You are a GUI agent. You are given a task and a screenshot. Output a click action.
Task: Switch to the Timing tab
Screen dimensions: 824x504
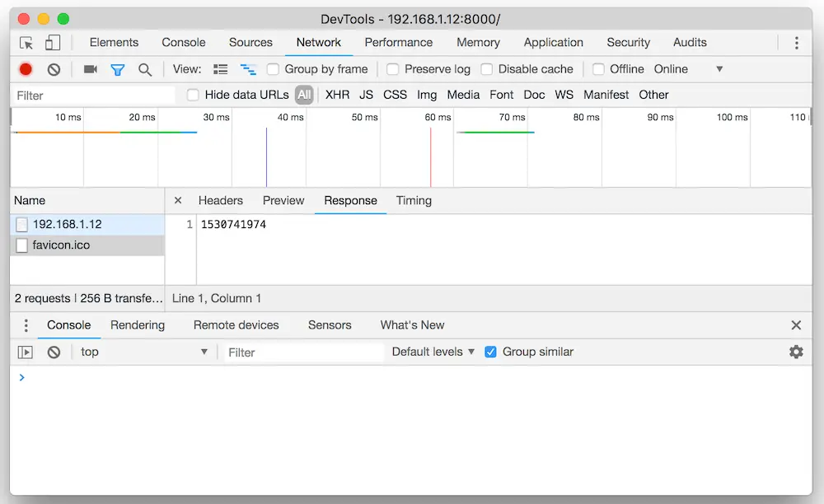[x=414, y=200]
